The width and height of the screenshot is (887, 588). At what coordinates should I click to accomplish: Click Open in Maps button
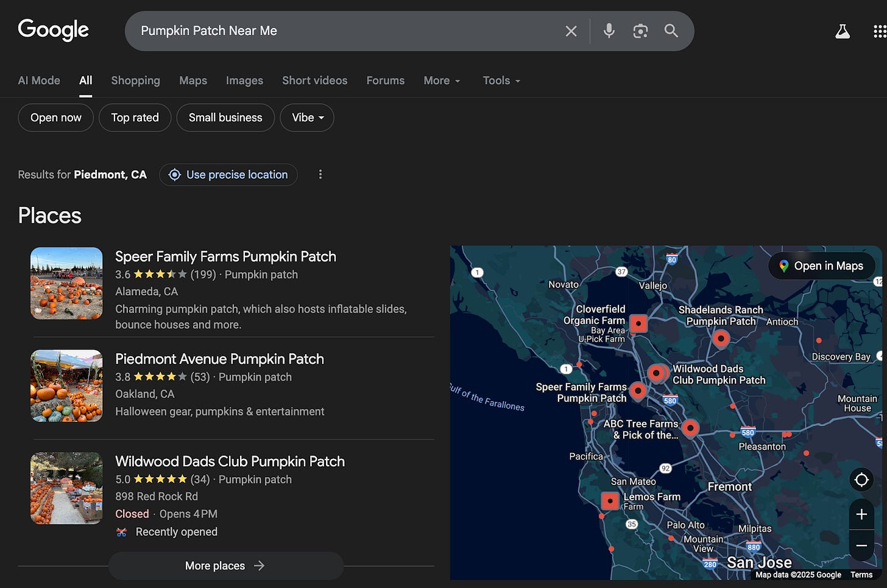pos(821,266)
